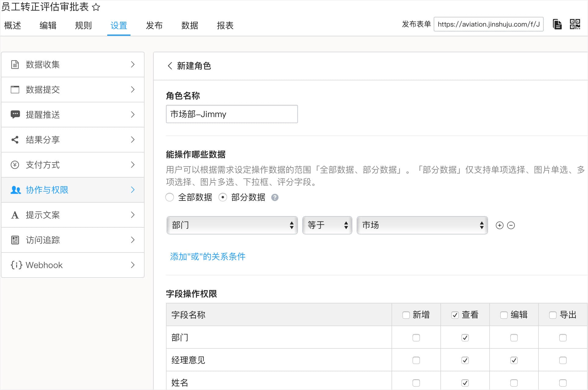588x390 pixels.
Task: Open 提醒推送 chat bubble icon item
Action: [x=73, y=115]
